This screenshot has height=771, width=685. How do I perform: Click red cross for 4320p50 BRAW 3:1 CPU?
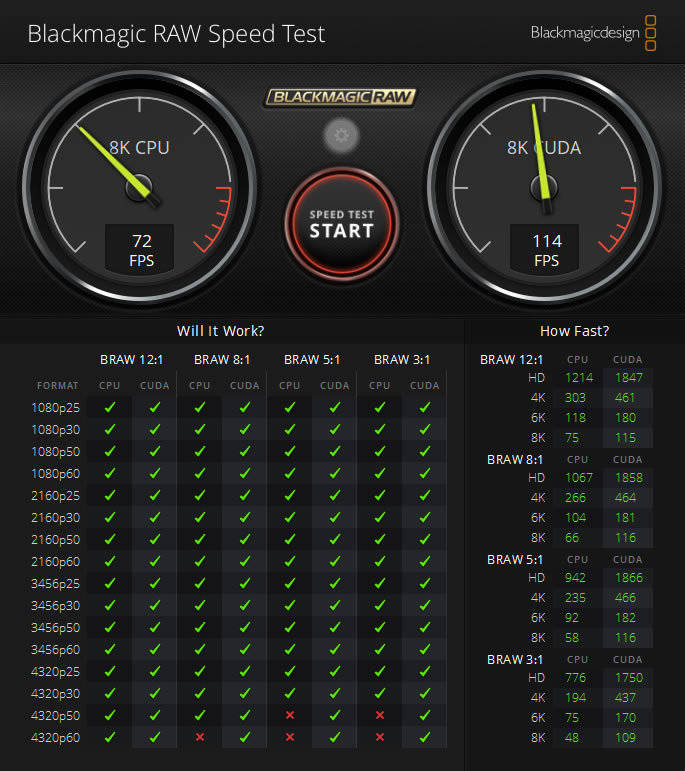pyautogui.click(x=380, y=715)
